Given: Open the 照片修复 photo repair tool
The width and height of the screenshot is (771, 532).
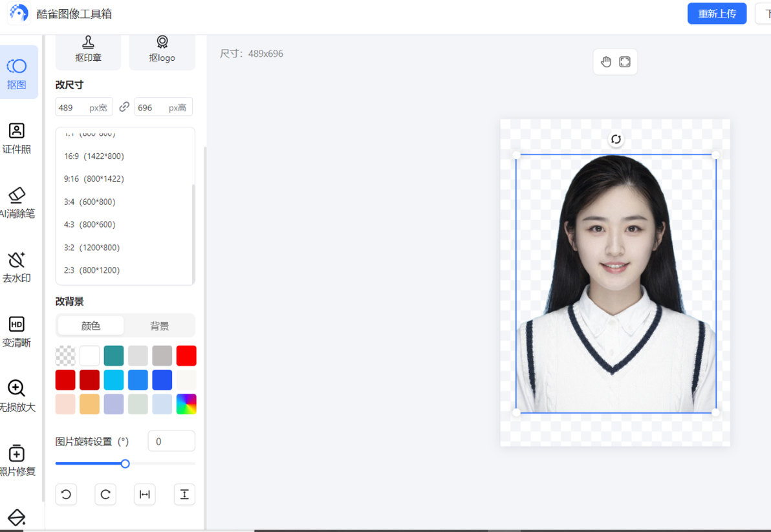Looking at the screenshot, I should (x=17, y=461).
